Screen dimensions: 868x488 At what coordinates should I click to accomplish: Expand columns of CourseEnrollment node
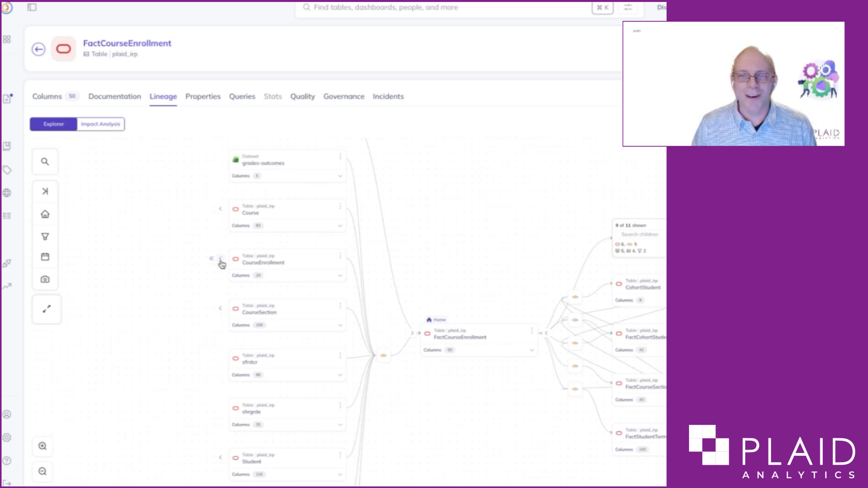(340, 275)
